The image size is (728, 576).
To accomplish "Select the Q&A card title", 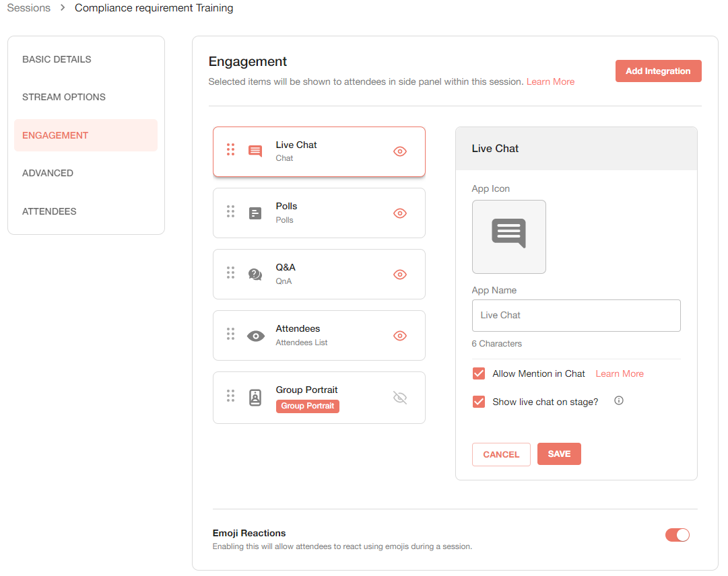I will [x=286, y=267].
